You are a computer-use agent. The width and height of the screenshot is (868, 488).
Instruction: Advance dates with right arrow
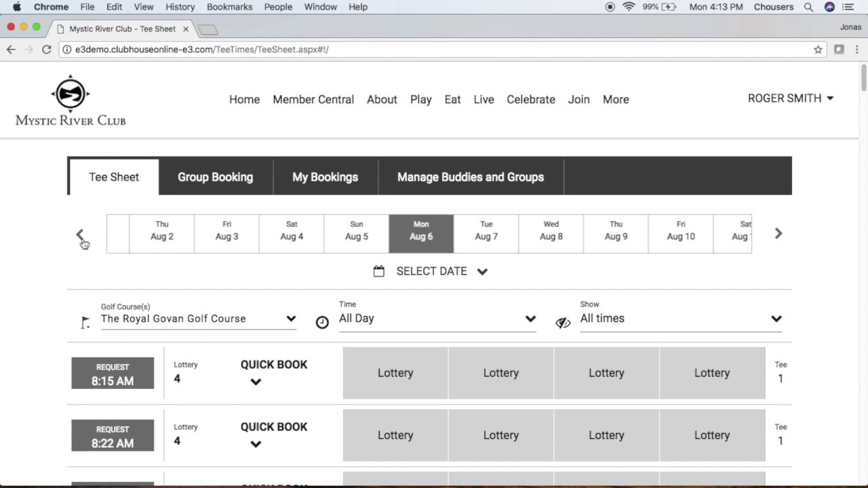click(x=778, y=233)
